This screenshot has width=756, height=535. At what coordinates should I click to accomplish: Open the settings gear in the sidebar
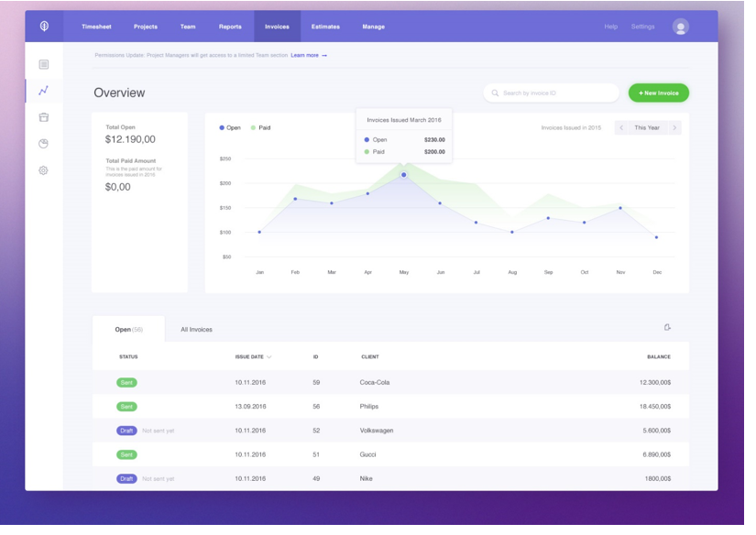pyautogui.click(x=42, y=170)
